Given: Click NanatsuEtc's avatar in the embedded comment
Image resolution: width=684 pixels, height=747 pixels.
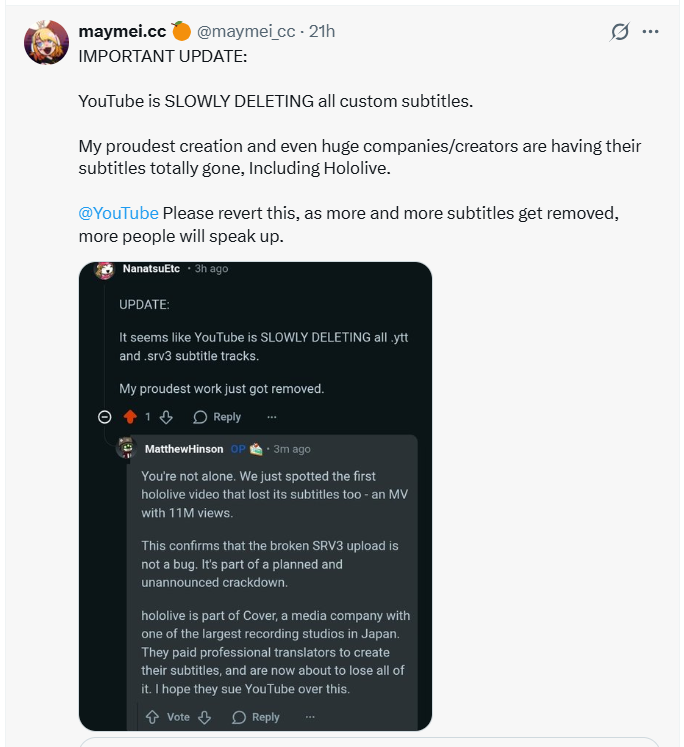Looking at the screenshot, I should [x=104, y=270].
